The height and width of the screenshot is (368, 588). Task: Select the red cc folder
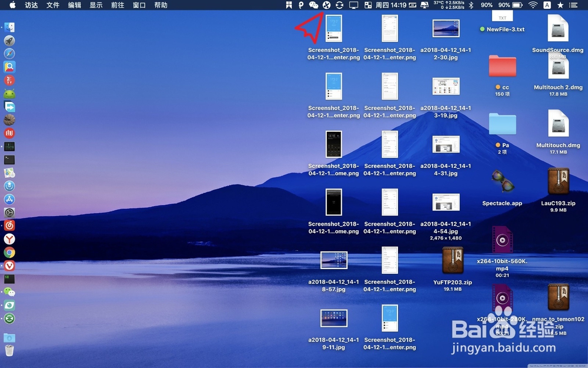point(502,66)
